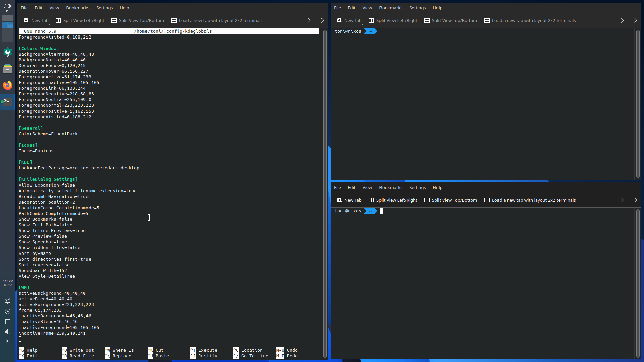Viewport: 644px width, 362px height.
Task: Open the archive manager from the panel
Action: pos(7,69)
